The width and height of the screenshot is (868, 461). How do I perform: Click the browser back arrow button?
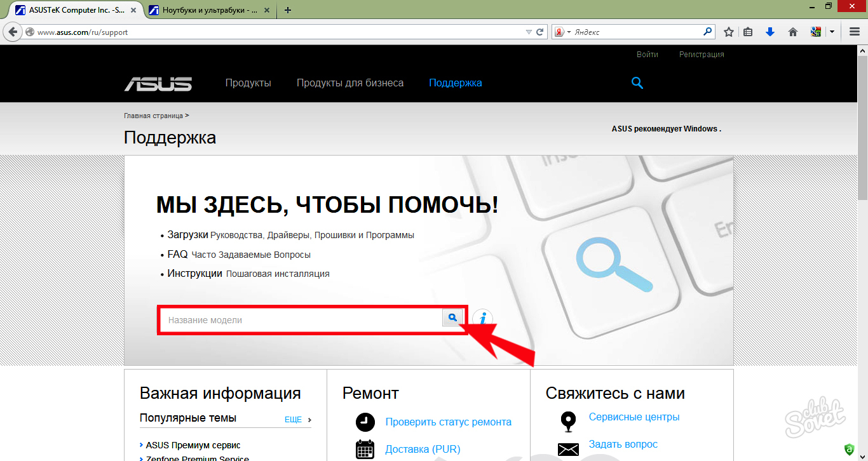pos(13,31)
